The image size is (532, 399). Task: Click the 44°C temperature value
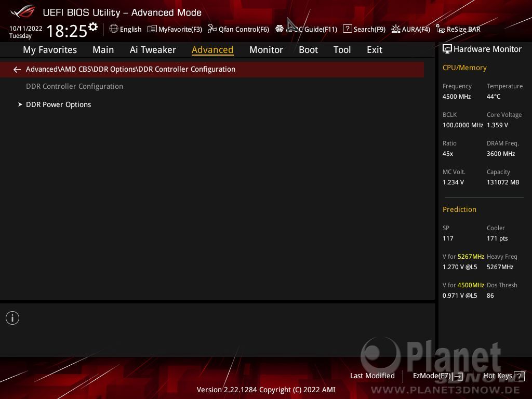click(494, 96)
